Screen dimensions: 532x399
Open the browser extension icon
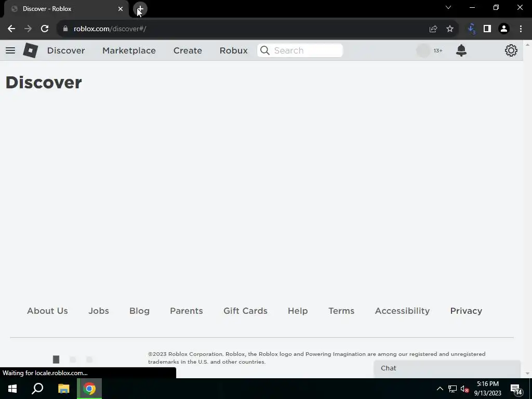[x=471, y=29]
